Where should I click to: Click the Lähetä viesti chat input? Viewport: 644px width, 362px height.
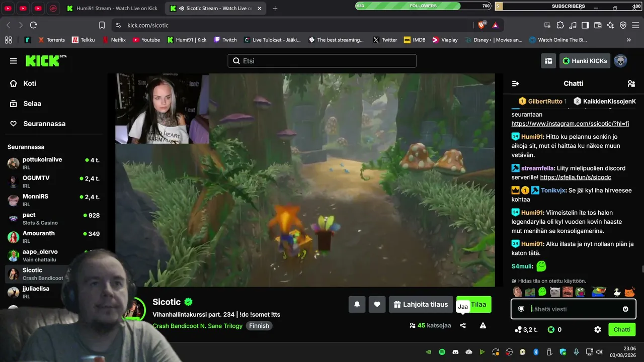tap(574, 309)
